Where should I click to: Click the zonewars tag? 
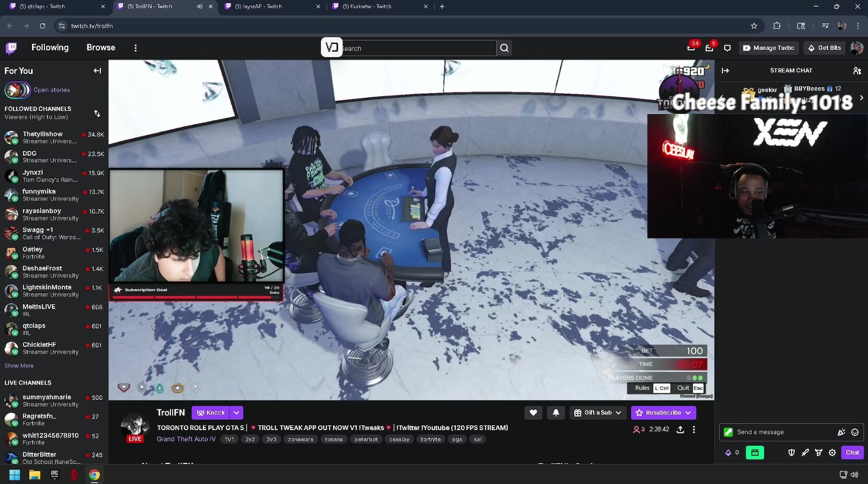301,440
